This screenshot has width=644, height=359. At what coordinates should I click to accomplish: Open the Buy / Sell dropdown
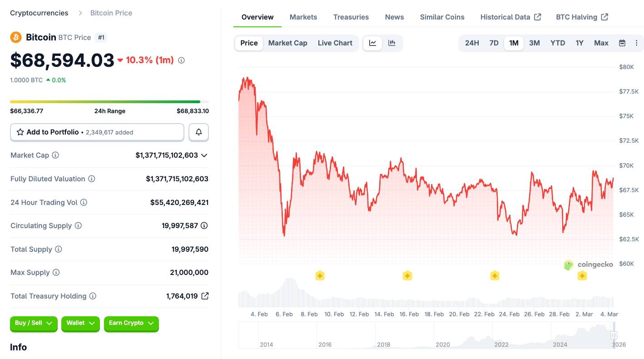click(x=33, y=323)
